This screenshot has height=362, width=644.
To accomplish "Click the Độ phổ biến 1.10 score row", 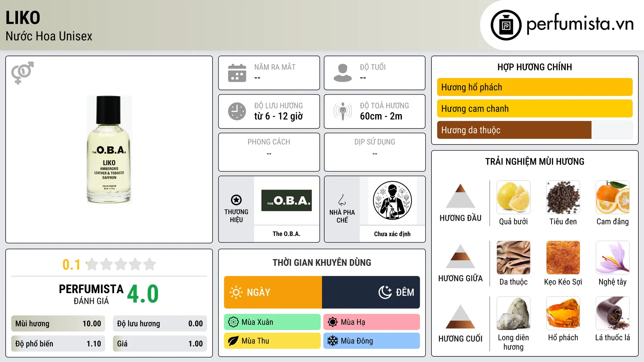I will click(x=58, y=344).
